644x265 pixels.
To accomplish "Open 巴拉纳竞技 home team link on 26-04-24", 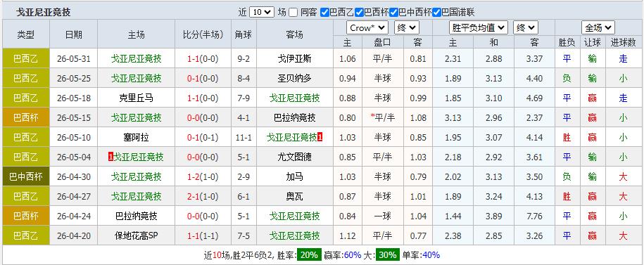I will pos(136,216).
